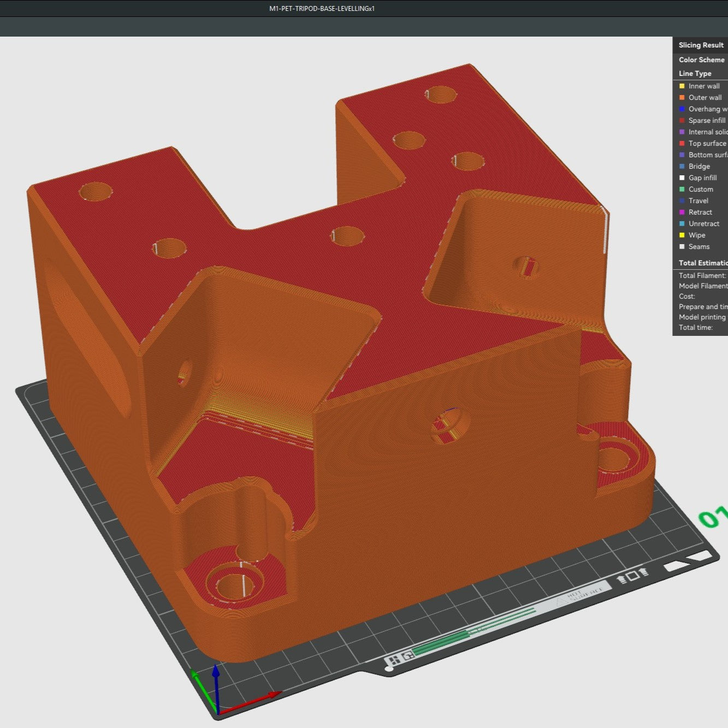Toggle the Bridge legend entry

point(695,166)
